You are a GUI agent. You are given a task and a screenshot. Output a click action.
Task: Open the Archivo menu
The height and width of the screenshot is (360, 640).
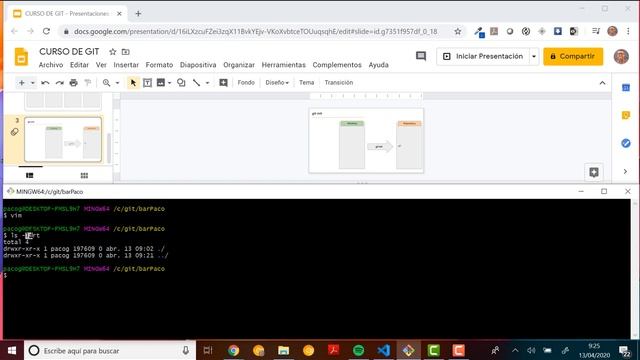pos(51,65)
